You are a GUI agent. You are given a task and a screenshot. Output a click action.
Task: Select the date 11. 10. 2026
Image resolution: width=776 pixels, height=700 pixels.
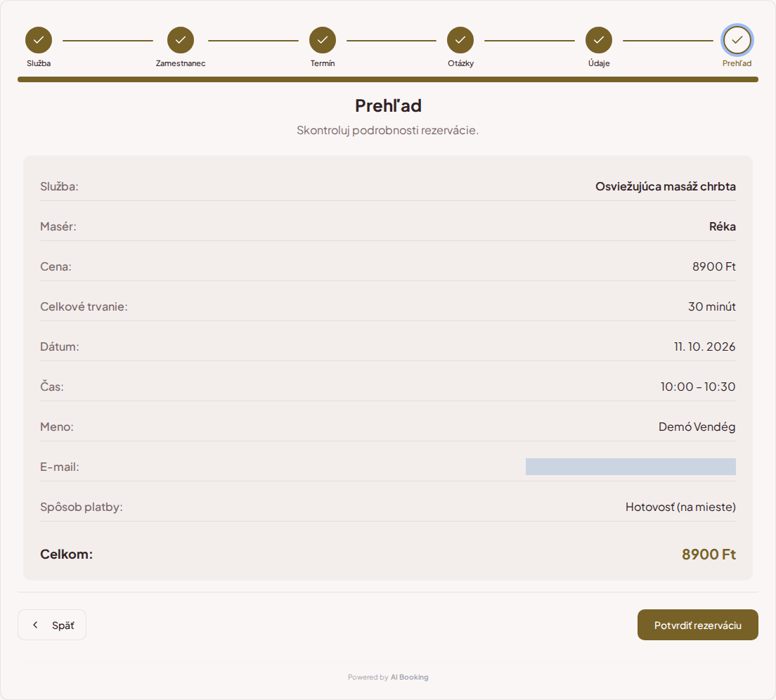705,346
